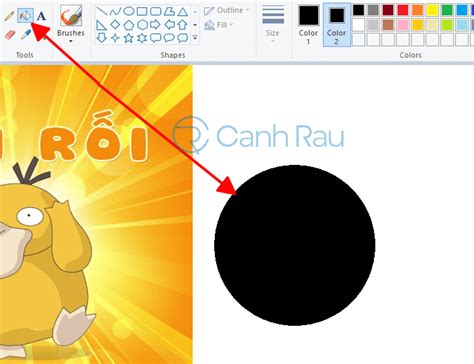The width and height of the screenshot is (474, 364).
Task: Activate the Color 1 foreground swatch
Action: point(308,25)
